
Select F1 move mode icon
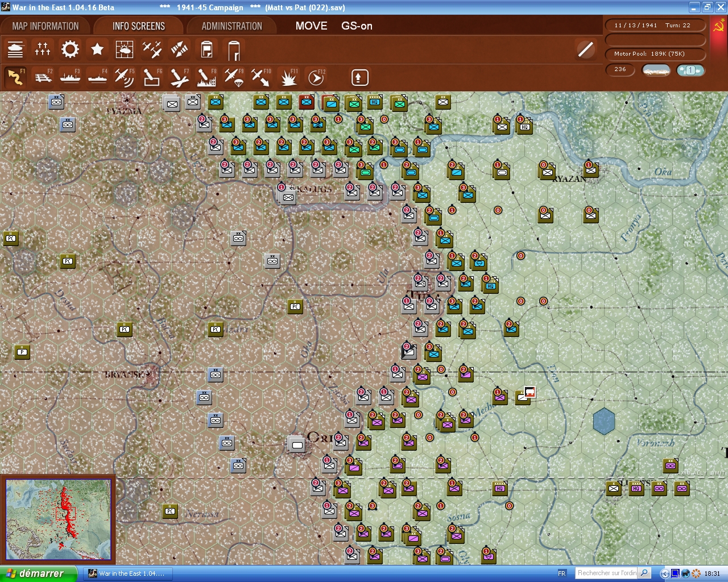tap(15, 77)
